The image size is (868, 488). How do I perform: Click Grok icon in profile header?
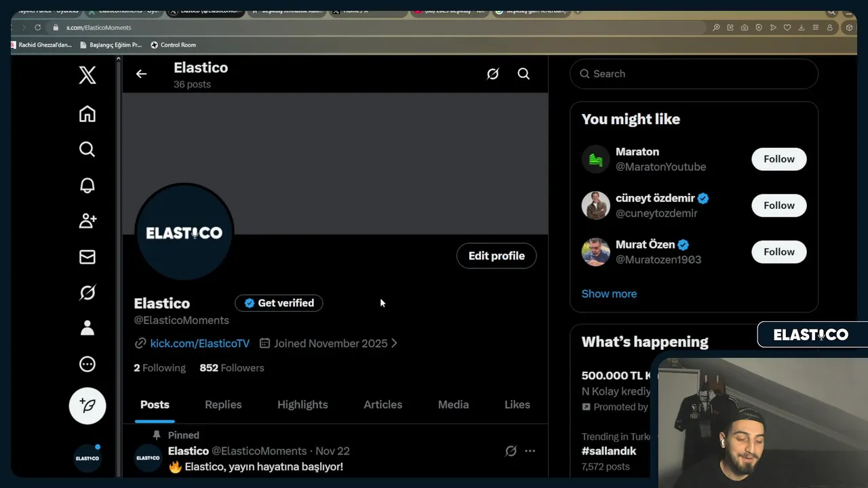coord(493,74)
